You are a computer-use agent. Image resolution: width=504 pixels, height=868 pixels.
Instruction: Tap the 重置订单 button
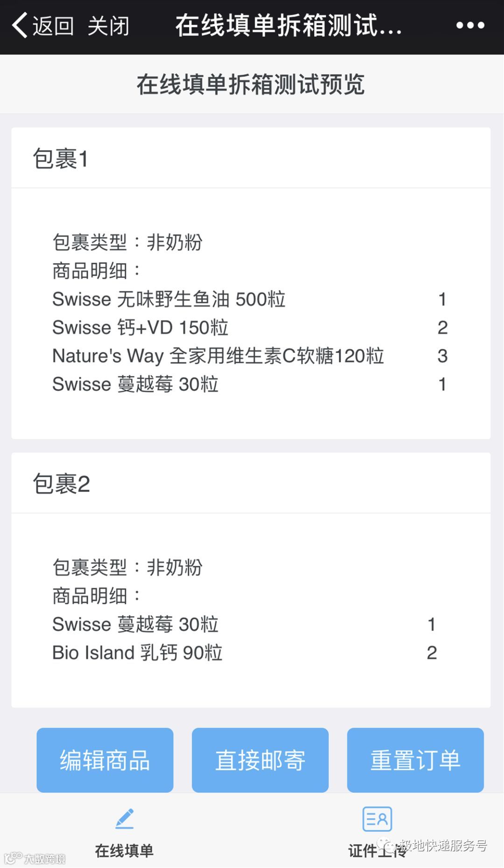[x=415, y=760]
